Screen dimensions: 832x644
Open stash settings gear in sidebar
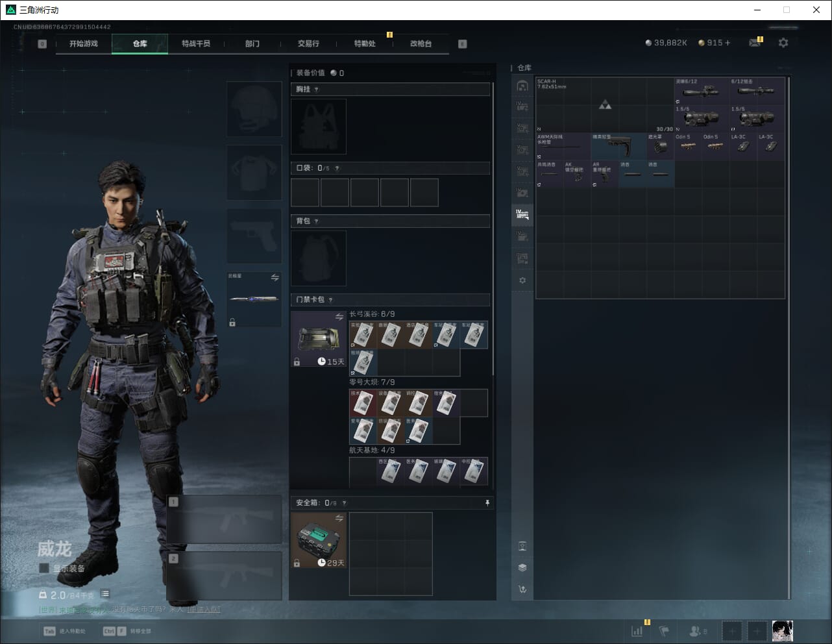[522, 280]
